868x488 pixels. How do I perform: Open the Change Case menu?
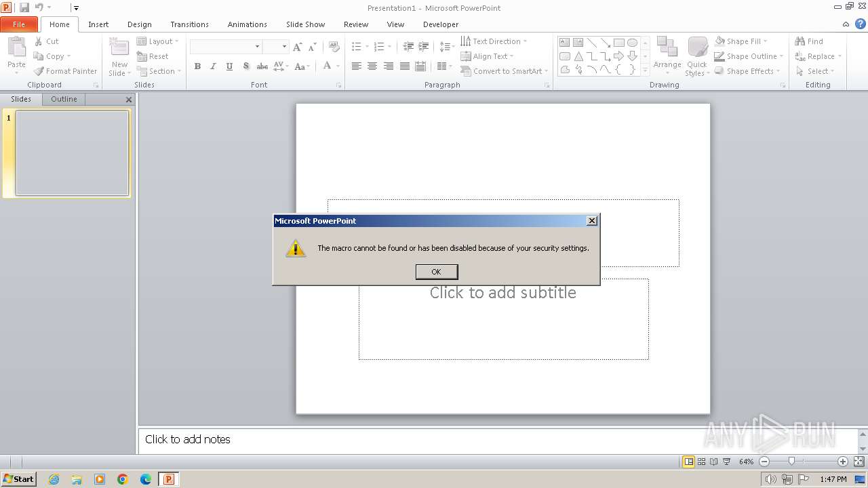click(302, 66)
